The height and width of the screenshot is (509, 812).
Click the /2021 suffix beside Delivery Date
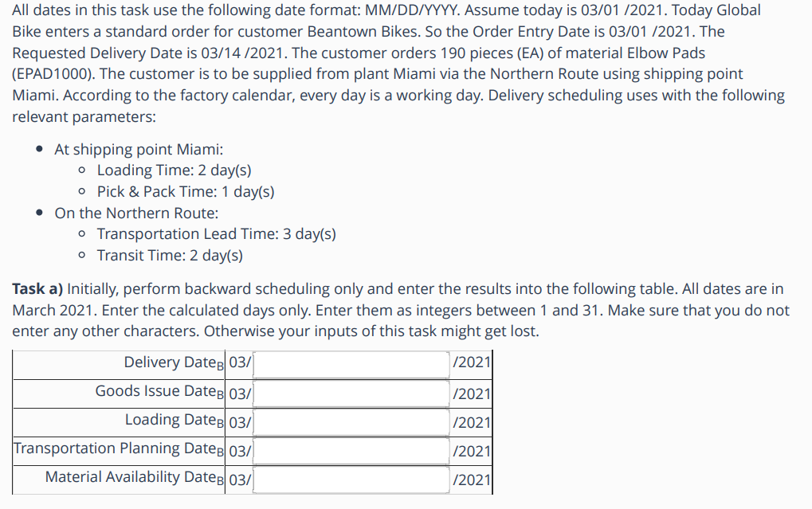(472, 363)
